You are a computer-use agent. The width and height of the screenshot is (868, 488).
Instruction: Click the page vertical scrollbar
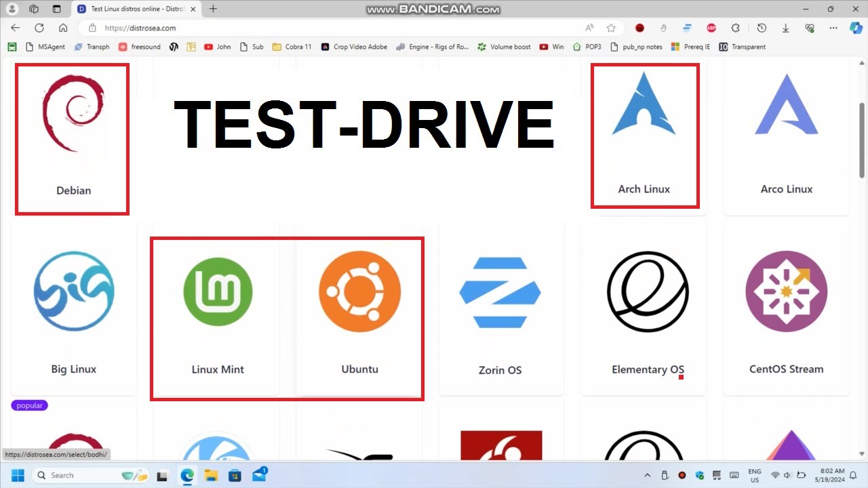point(862,140)
